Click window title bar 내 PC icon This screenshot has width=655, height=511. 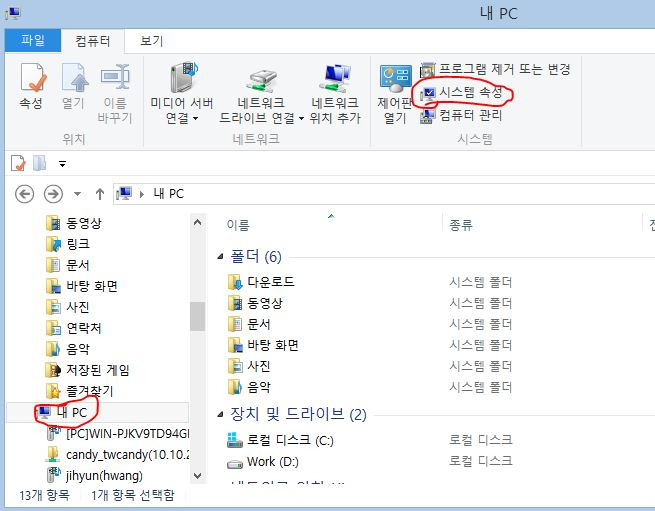coord(13,14)
